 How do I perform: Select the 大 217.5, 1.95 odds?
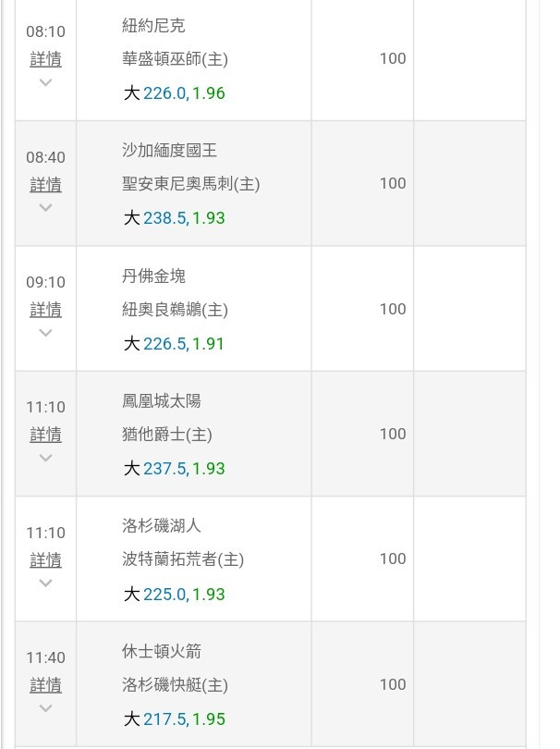click(175, 719)
